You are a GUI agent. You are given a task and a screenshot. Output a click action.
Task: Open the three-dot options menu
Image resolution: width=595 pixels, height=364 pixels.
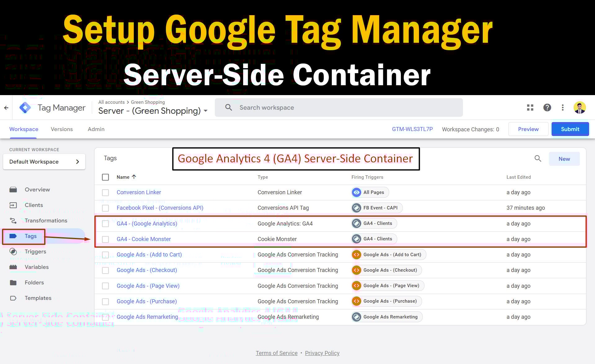563,107
